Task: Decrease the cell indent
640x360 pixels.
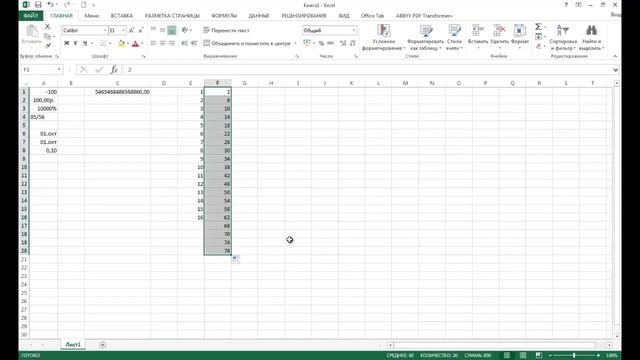Action: coord(184,43)
